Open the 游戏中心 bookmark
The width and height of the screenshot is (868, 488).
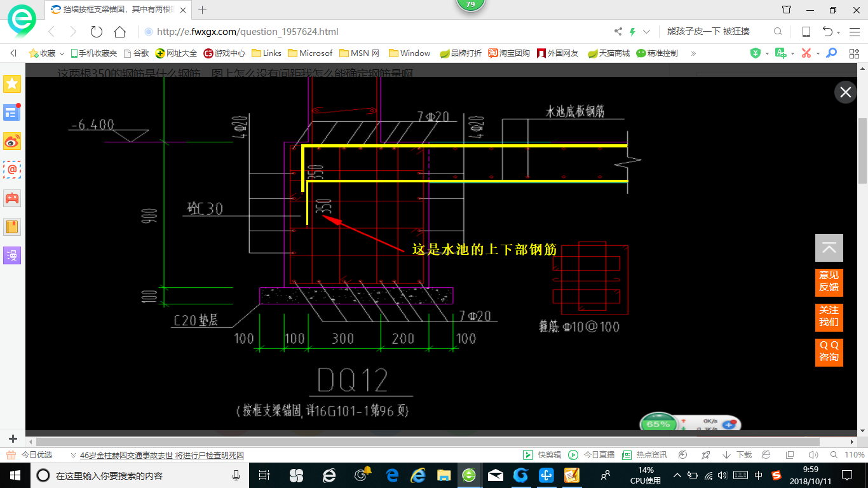pyautogui.click(x=224, y=53)
